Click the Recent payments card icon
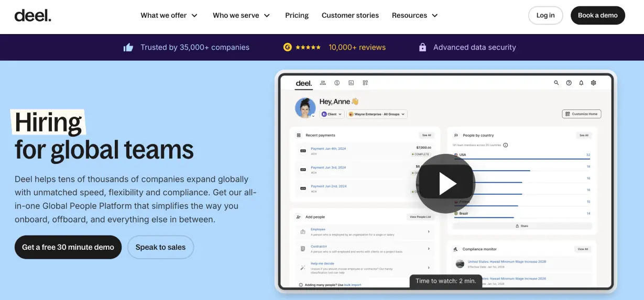The width and height of the screenshot is (644, 300). tap(299, 135)
